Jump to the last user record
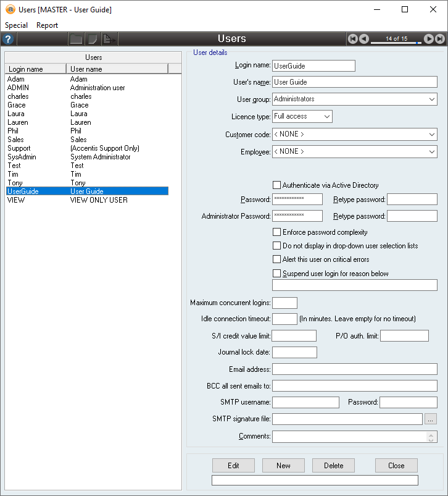The image size is (448, 496). click(439, 39)
